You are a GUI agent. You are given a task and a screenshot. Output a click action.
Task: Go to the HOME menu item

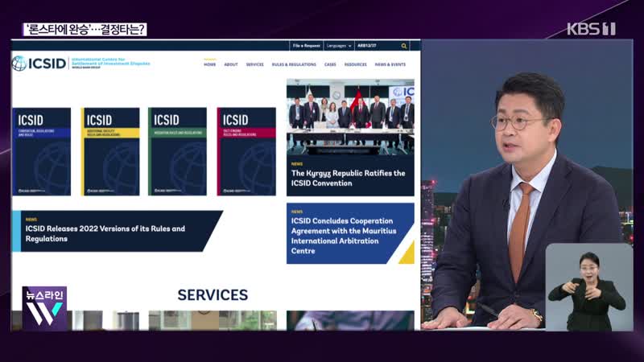click(x=210, y=64)
